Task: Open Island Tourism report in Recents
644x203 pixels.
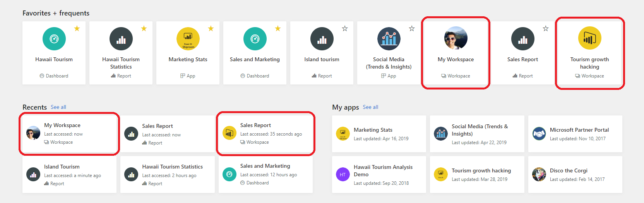Action: point(69,175)
